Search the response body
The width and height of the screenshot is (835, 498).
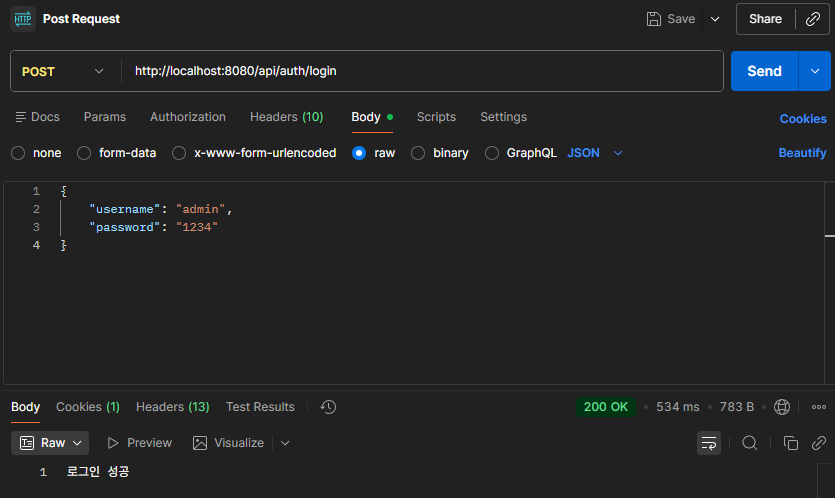tap(750, 443)
